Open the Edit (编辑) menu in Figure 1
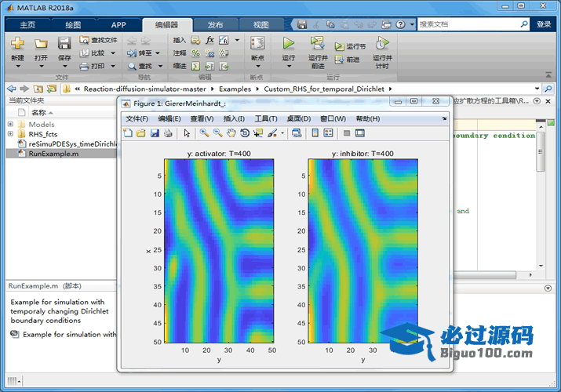This screenshot has height=392, width=561. click(x=169, y=118)
